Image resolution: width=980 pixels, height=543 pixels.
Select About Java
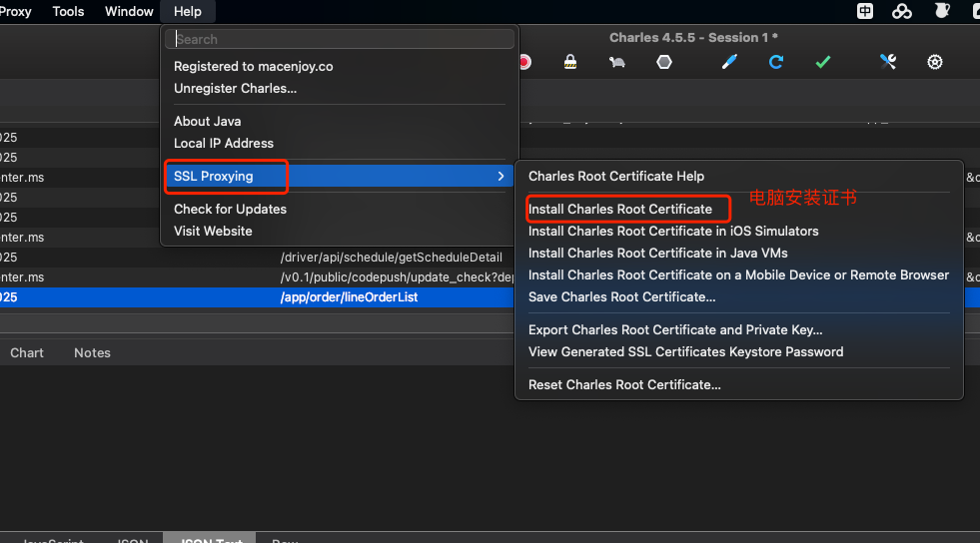pos(207,121)
